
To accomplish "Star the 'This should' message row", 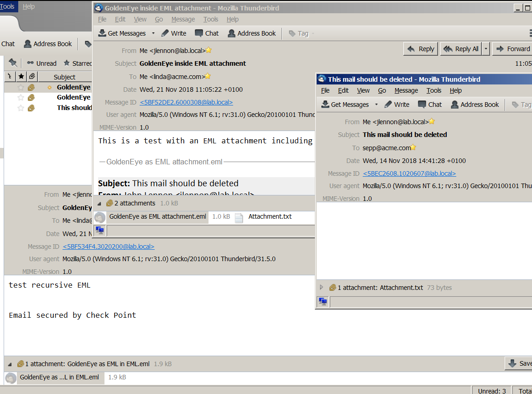I will coord(21,108).
